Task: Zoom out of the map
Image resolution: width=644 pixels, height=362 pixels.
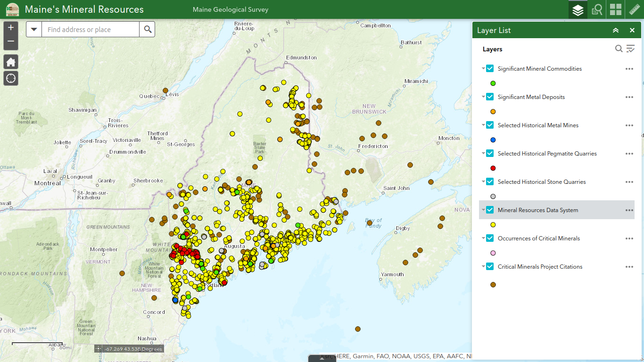Action: (11, 42)
